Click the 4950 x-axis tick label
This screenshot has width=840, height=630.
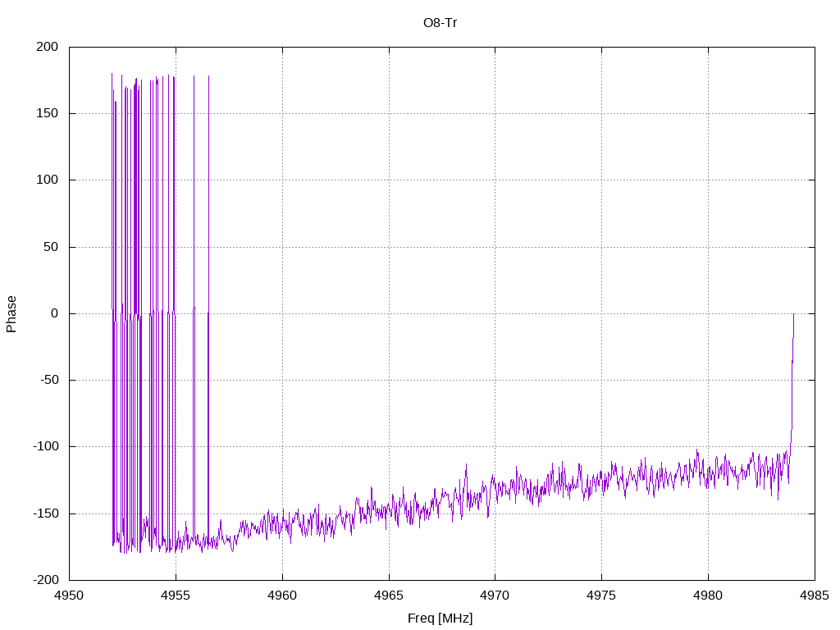pyautogui.click(x=69, y=596)
